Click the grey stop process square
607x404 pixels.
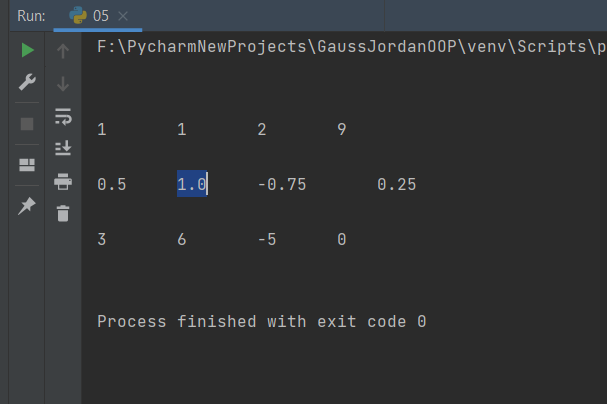[27, 124]
